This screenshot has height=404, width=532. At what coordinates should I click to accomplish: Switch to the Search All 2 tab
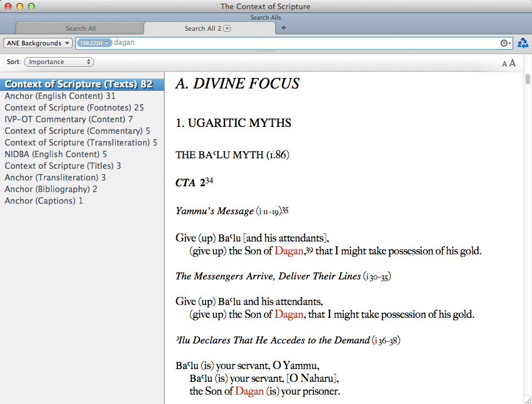coord(209,29)
